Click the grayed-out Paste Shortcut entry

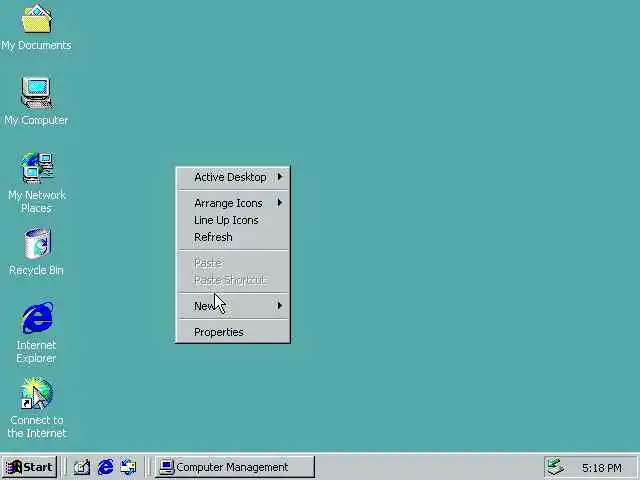233,280
